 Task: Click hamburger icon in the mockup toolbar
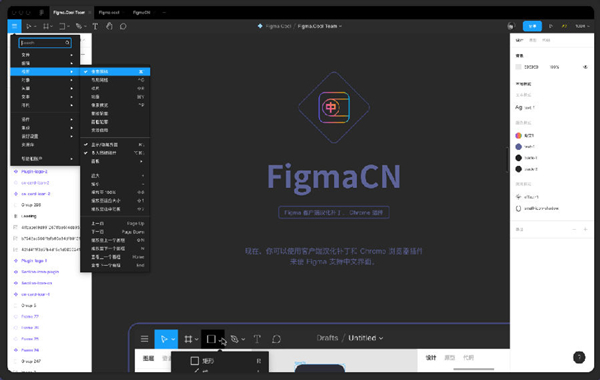[x=145, y=339]
